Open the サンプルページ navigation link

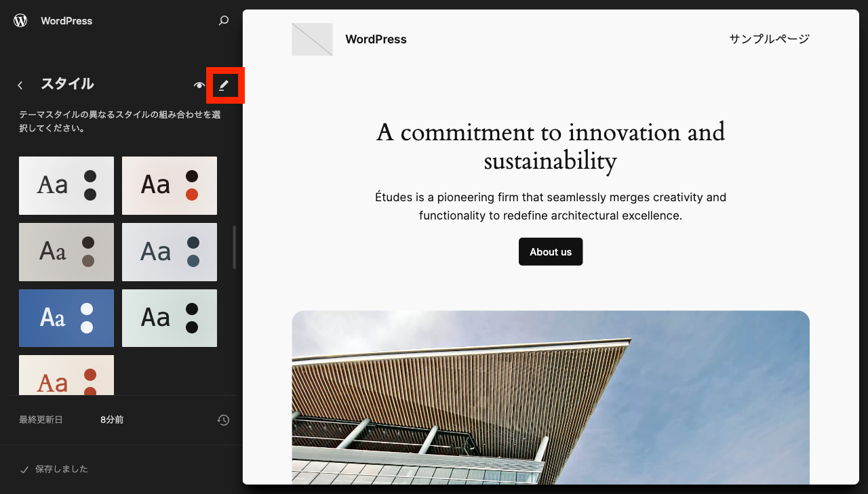(769, 39)
